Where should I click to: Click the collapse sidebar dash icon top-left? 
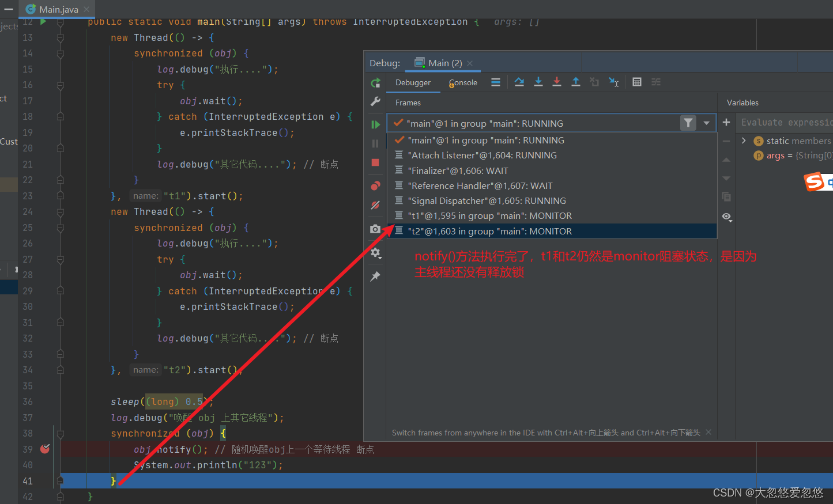(9, 9)
